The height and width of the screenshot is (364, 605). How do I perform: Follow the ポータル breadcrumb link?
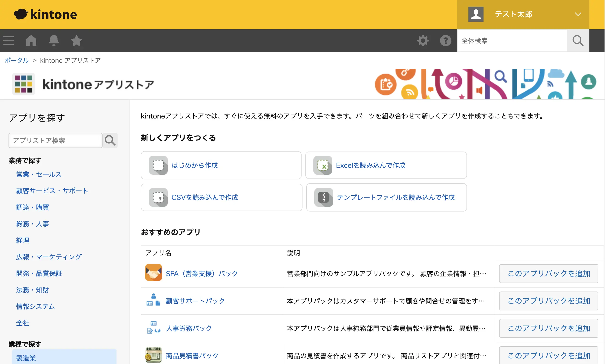click(x=17, y=60)
